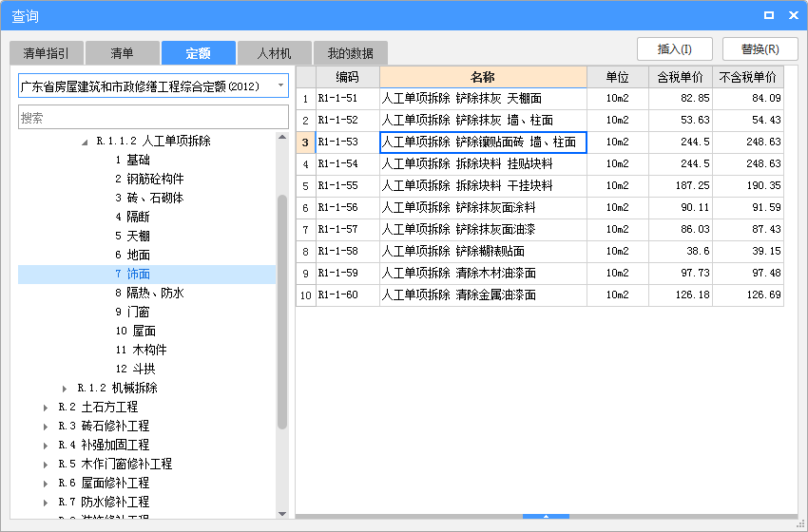
Task: Select row 拆除块料 挂贴块料
Action: pos(483,163)
